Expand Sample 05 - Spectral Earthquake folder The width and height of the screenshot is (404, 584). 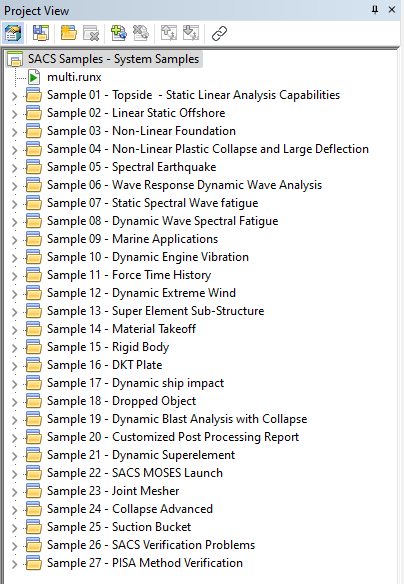[15, 168]
